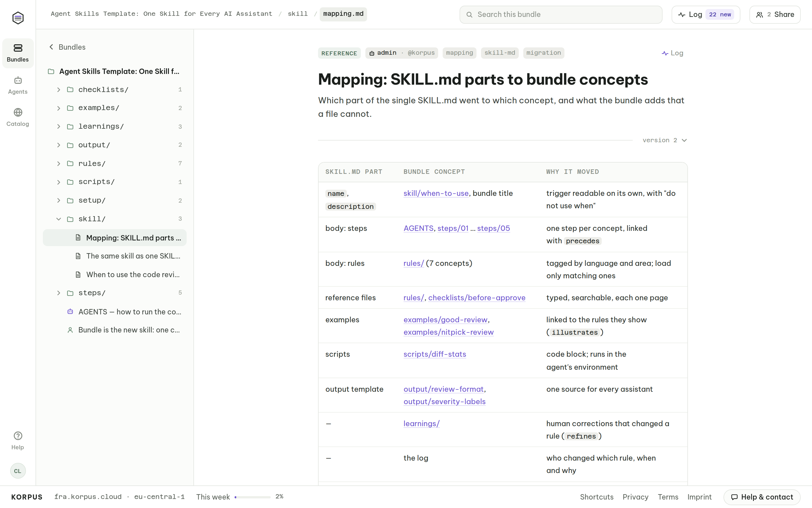812x508 pixels.
Task: Open the Shortcuts footer link
Action: point(597,497)
